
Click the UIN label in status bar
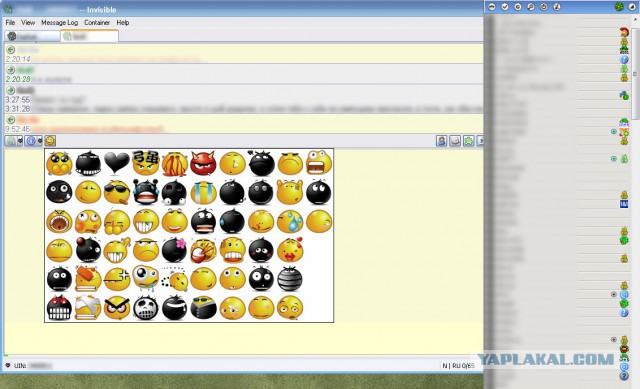20,366
